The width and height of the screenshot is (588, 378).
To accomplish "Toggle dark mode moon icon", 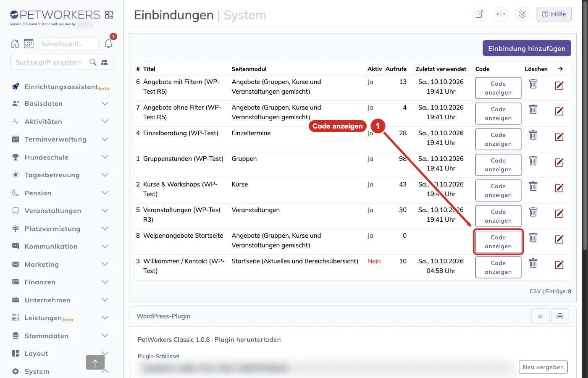I will (x=522, y=14).
